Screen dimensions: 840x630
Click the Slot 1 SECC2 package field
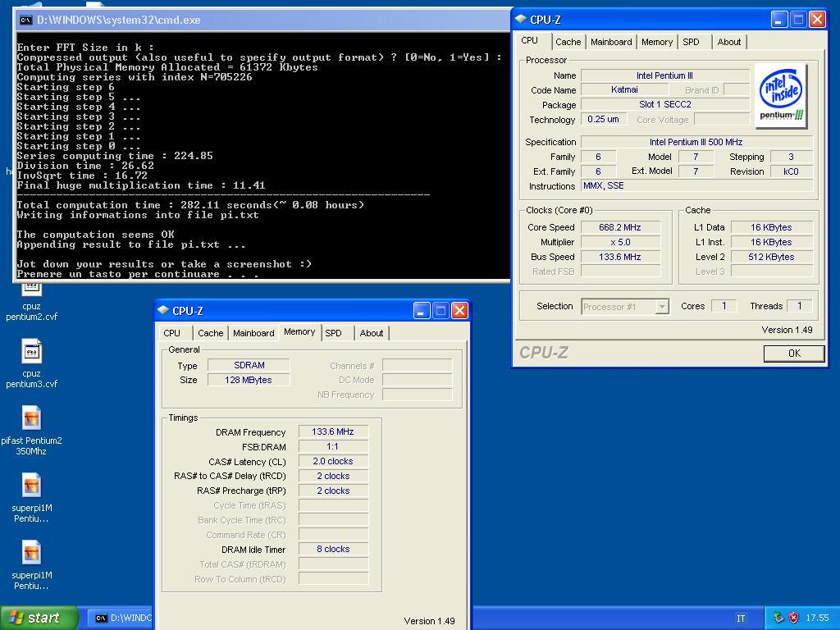[664, 104]
